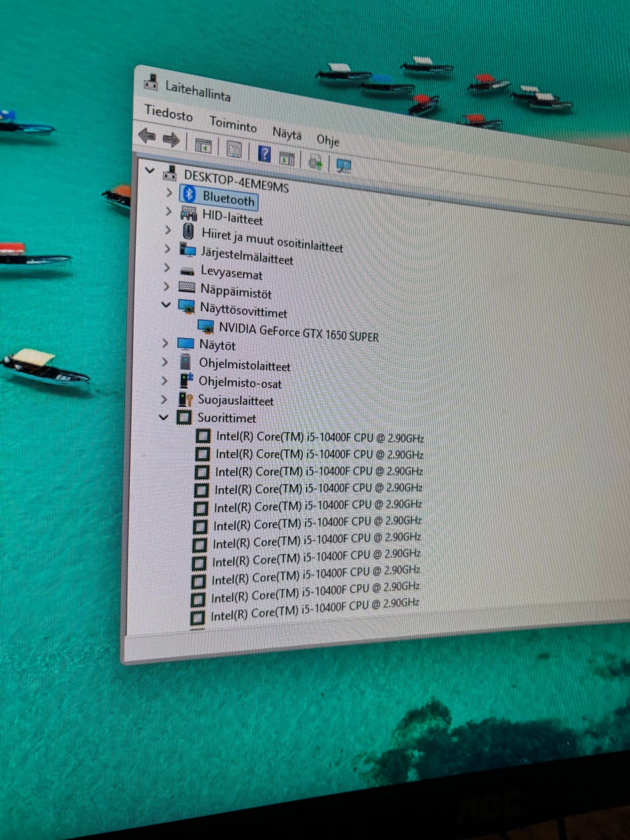Viewport: 630px width, 840px height.
Task: Expand the Näppäimistöt category
Action: 166,286
